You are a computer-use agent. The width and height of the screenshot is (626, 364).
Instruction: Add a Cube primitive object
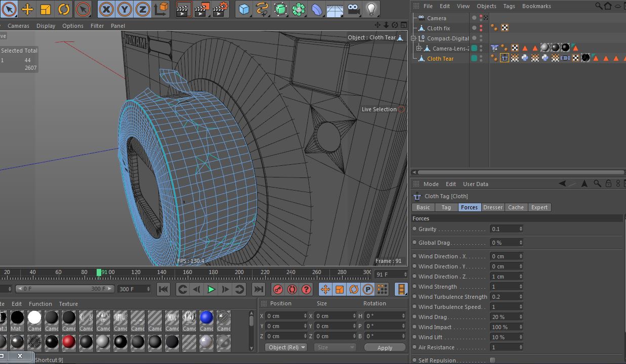tap(244, 9)
